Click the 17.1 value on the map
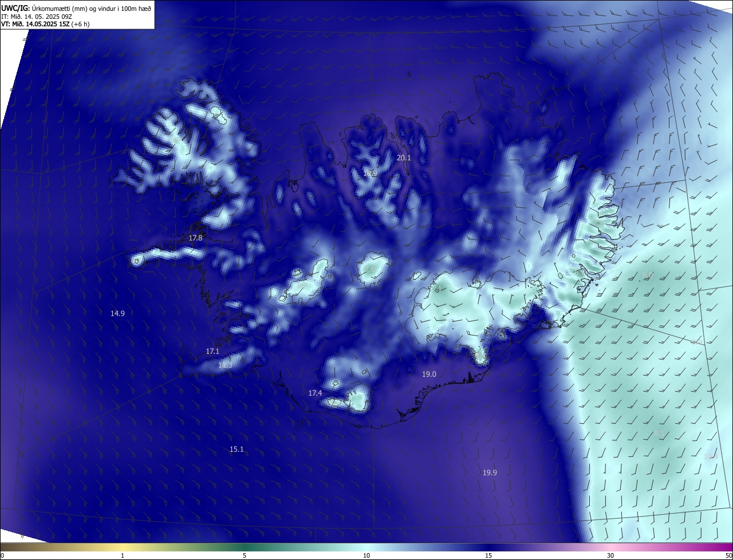 (212, 351)
